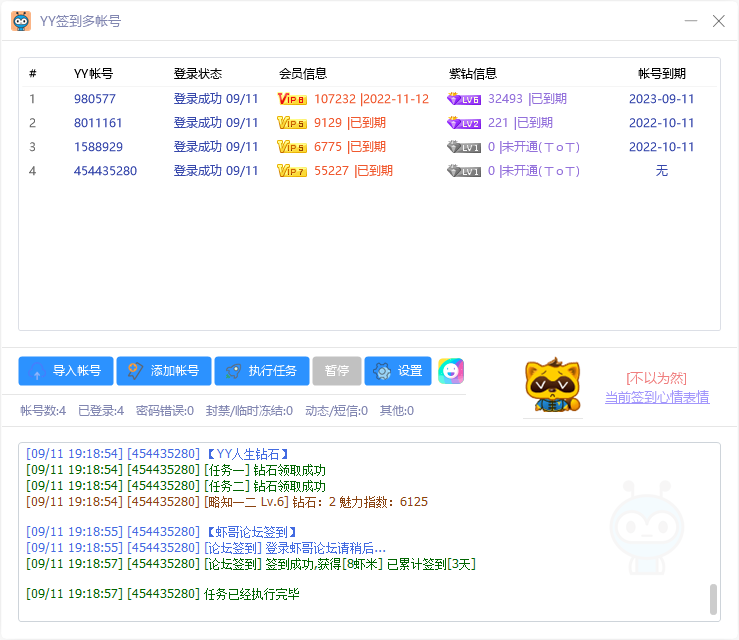Click the grey LV1 diamond for account 454435280
The height and width of the screenshot is (640, 739).
click(464, 171)
